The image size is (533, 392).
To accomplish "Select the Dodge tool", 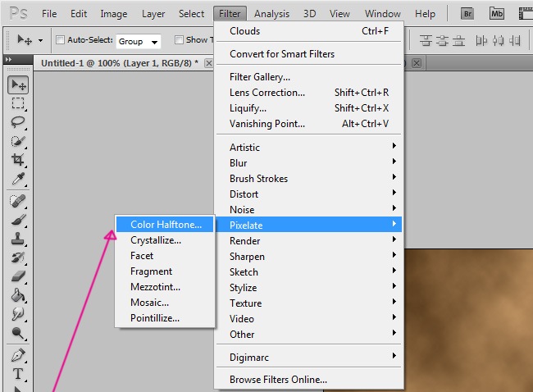I will 18,332.
